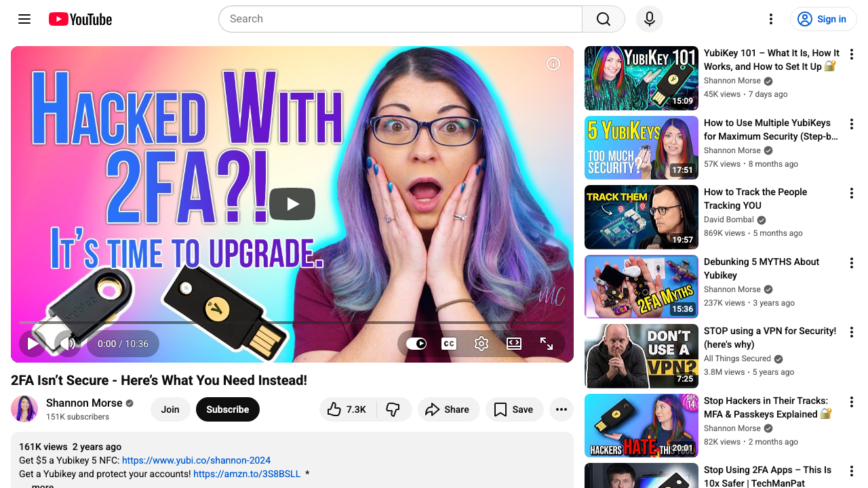Dislike this video
The image size is (868, 488).
coord(393,409)
